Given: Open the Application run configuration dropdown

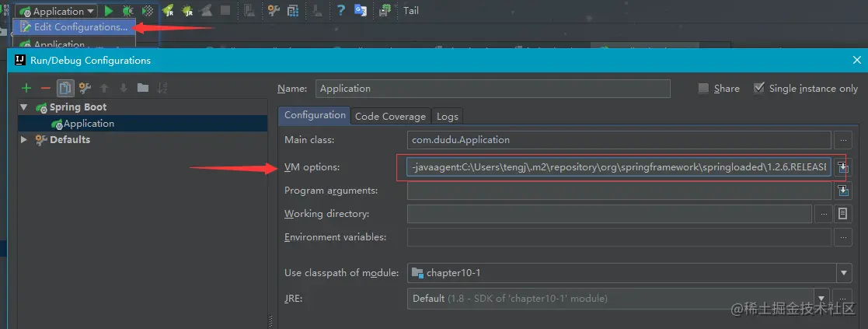Looking at the screenshot, I should pyautogui.click(x=56, y=11).
